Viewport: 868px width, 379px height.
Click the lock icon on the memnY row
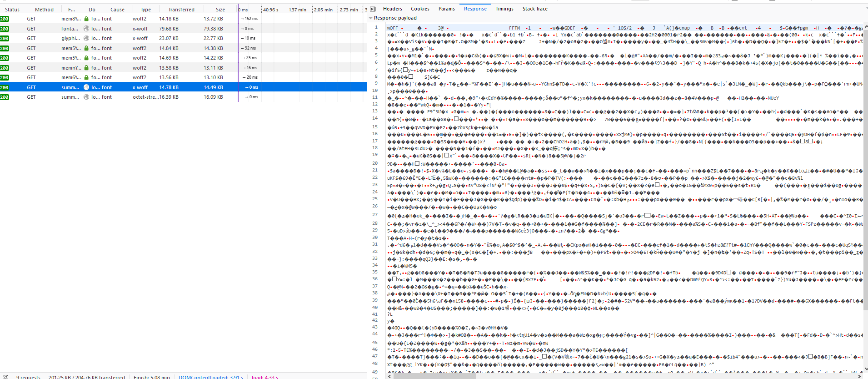[86, 68]
